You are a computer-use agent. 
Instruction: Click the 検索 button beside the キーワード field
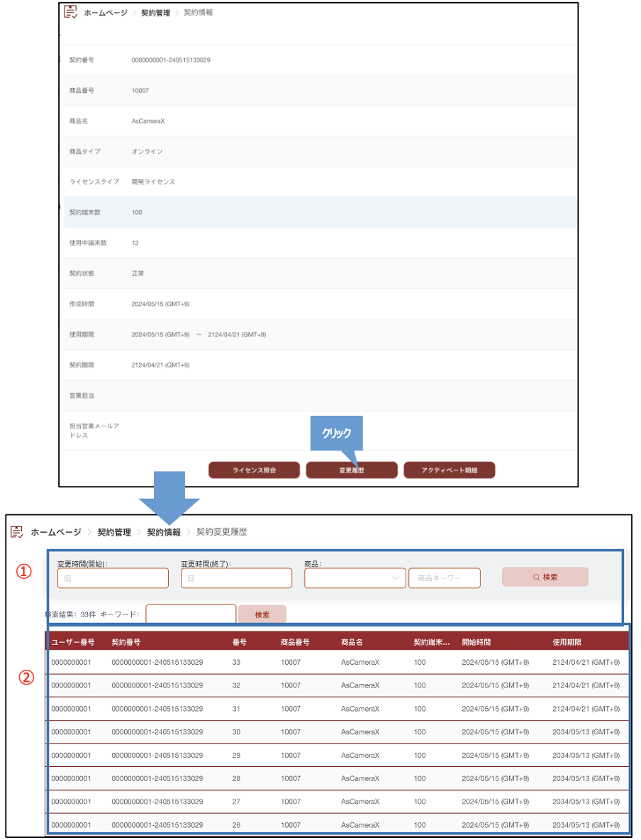pyautogui.click(x=262, y=614)
